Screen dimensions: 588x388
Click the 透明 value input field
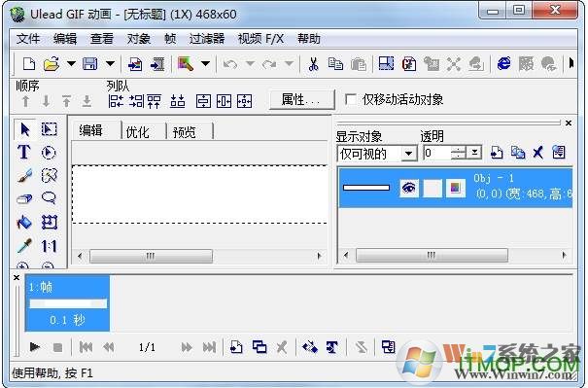436,153
